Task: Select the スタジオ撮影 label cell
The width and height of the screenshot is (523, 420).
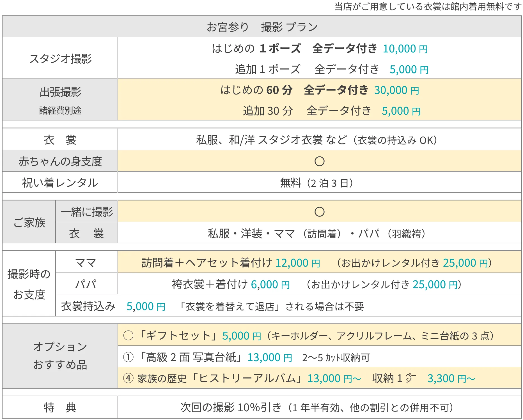Action: point(60,58)
